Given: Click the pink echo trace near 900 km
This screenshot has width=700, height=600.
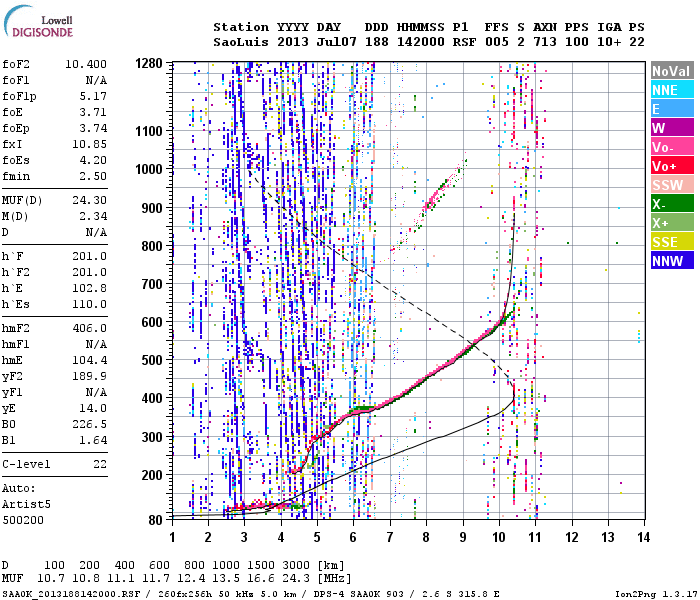Looking at the screenshot, I should (x=432, y=200).
